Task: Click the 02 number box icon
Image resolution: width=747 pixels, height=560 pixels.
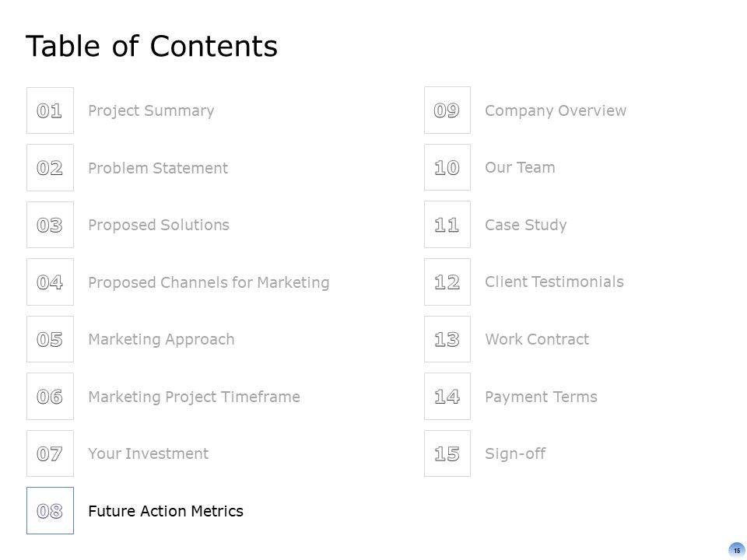Action: tap(50, 167)
